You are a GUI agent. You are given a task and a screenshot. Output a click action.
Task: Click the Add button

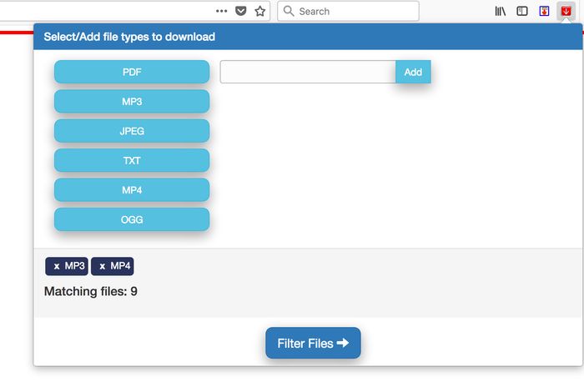413,72
